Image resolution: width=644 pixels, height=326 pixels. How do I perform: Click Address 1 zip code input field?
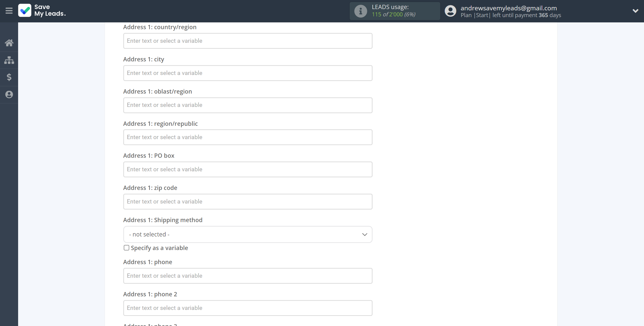click(x=248, y=201)
